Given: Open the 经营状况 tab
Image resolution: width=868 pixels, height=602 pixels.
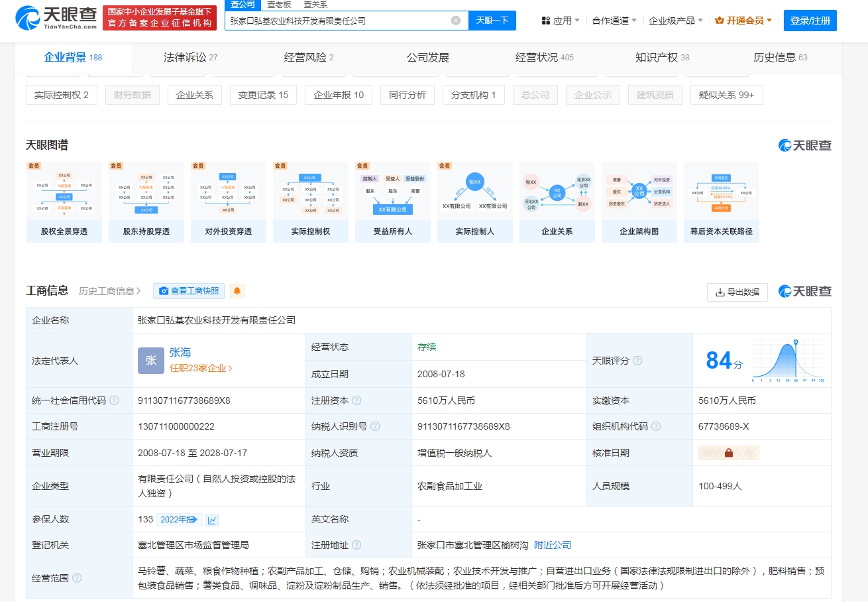Looking at the screenshot, I should (x=545, y=58).
